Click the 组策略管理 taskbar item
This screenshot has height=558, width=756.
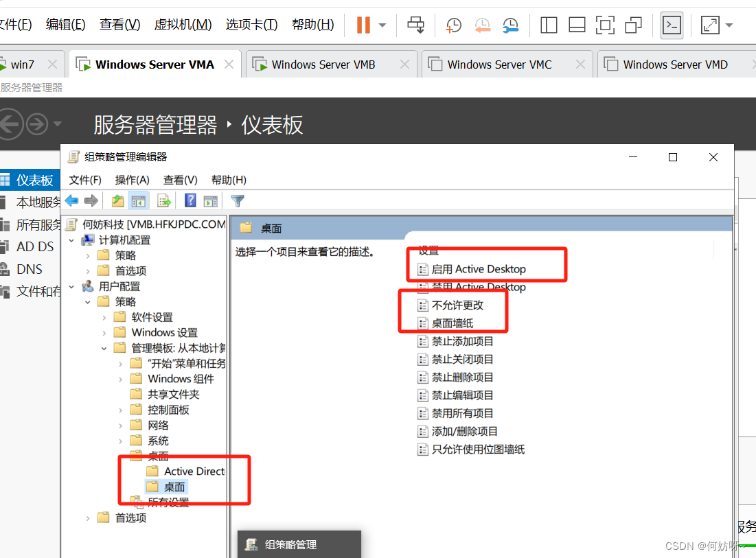tap(290, 545)
